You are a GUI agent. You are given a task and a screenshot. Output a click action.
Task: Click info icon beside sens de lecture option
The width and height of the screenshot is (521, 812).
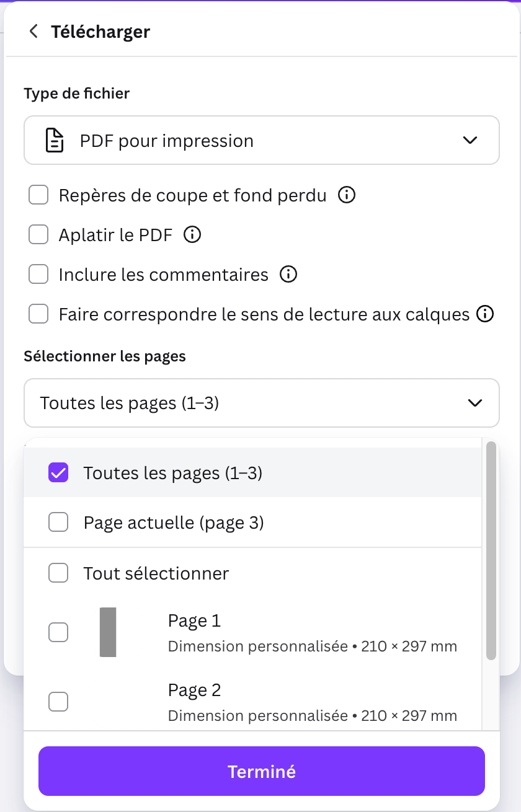pyautogui.click(x=485, y=314)
